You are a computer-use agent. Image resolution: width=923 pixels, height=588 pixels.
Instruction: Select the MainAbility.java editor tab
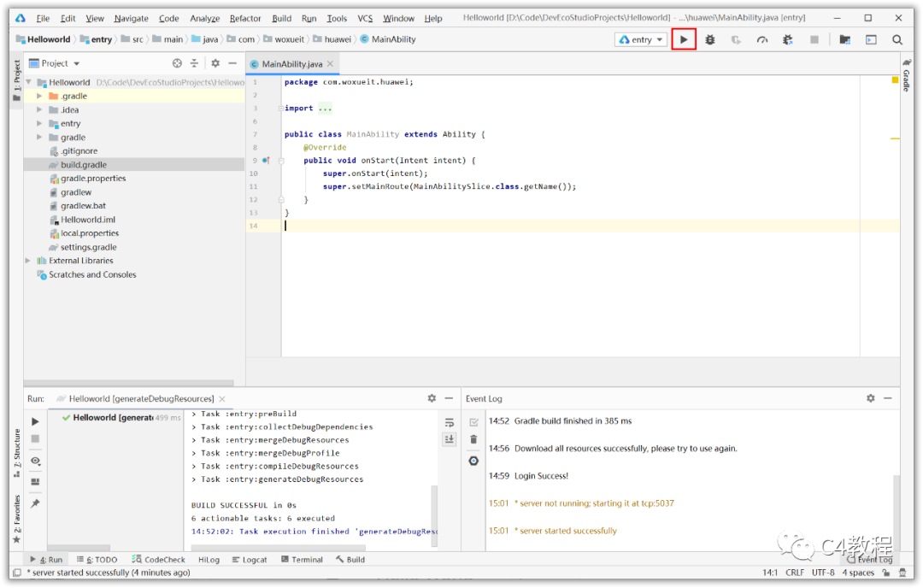[292, 63]
